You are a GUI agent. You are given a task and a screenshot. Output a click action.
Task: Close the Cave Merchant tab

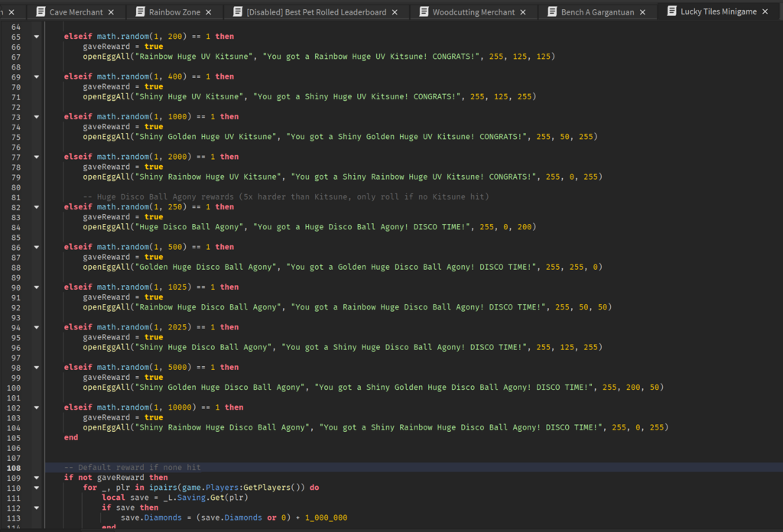(112, 12)
